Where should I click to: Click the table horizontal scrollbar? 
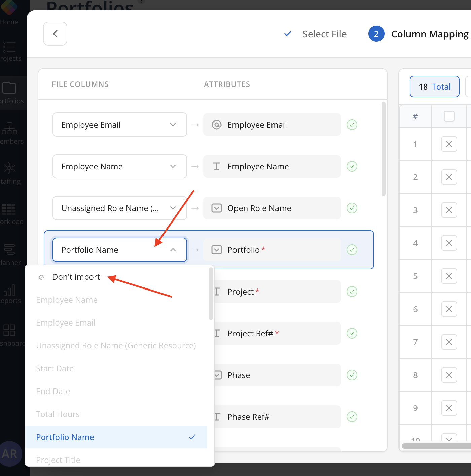(436, 446)
